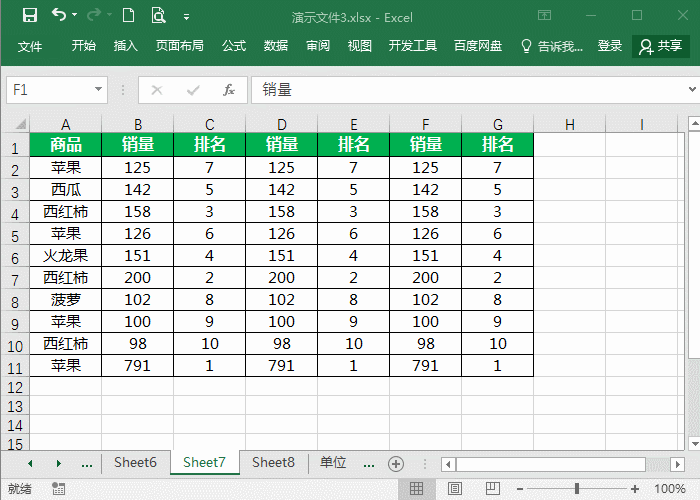The image size is (700, 500).
Task: Click horizontal scrollbar left arrow
Action: [x=448, y=464]
